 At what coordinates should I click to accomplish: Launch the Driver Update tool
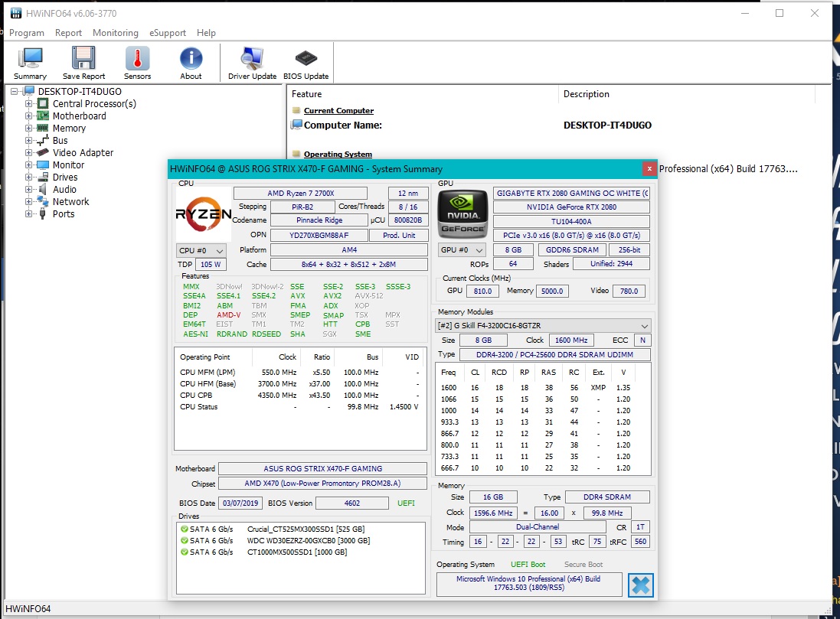coord(252,64)
